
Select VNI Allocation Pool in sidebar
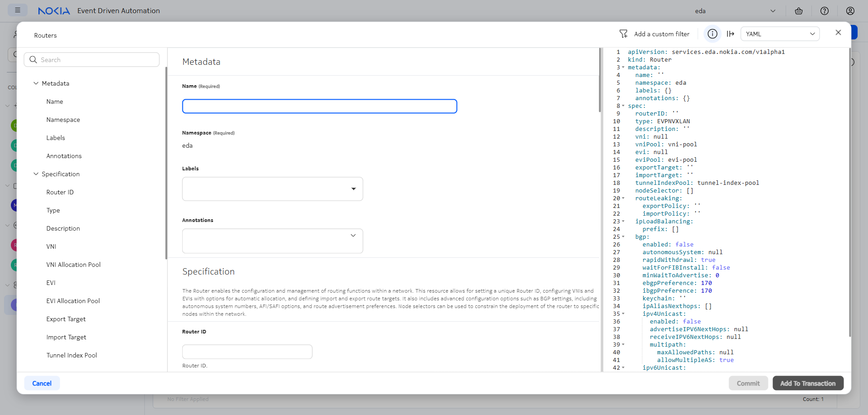(73, 265)
